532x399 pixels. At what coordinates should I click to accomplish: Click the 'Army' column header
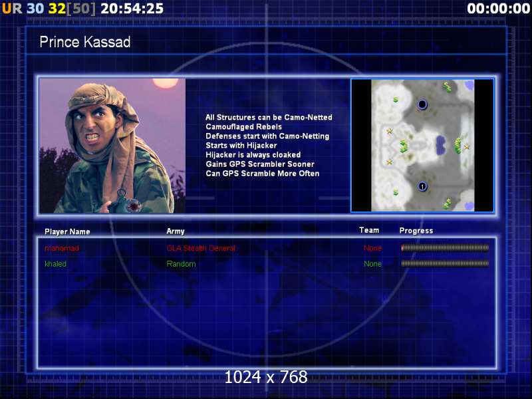click(x=176, y=231)
